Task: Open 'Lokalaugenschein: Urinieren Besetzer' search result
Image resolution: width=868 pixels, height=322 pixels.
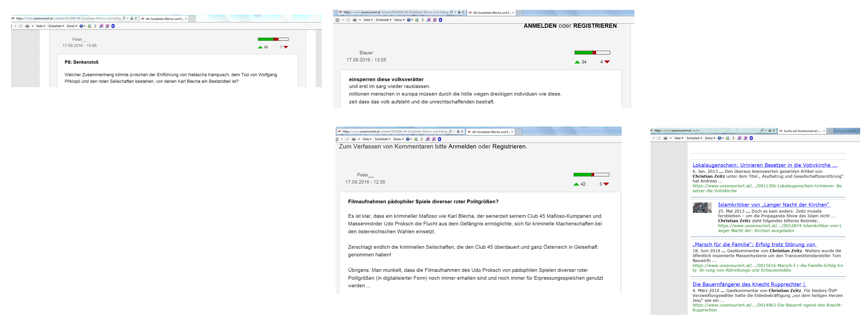Action: 765,165
